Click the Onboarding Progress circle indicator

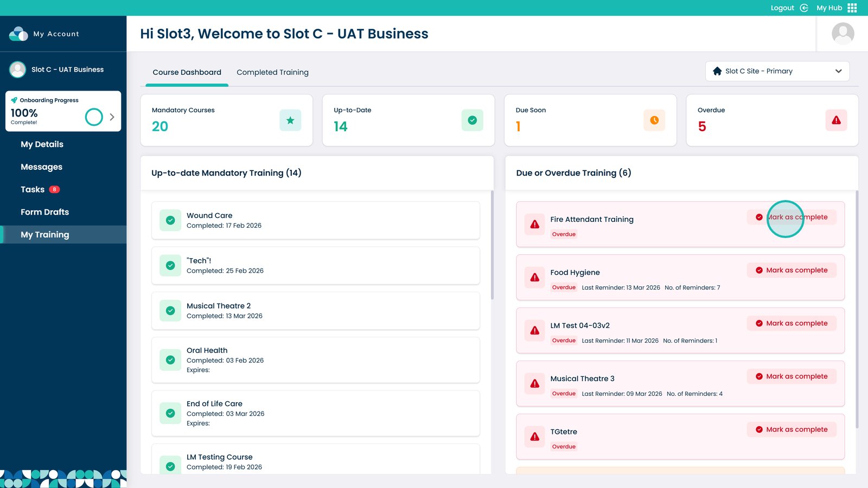click(x=94, y=117)
